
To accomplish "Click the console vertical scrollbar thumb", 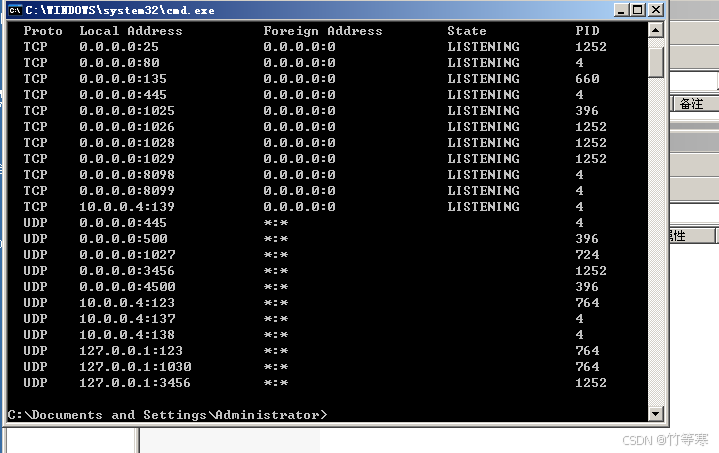I will click(x=656, y=60).
